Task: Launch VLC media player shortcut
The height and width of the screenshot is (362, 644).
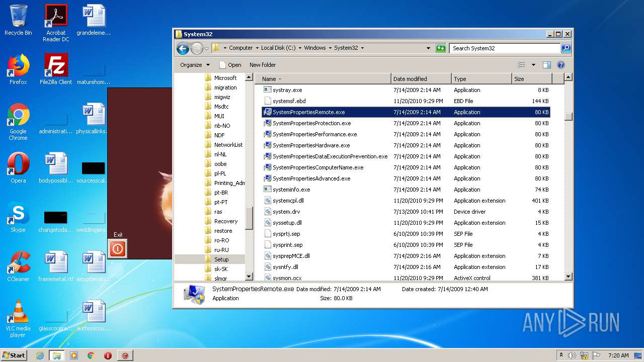Action: tap(18, 319)
